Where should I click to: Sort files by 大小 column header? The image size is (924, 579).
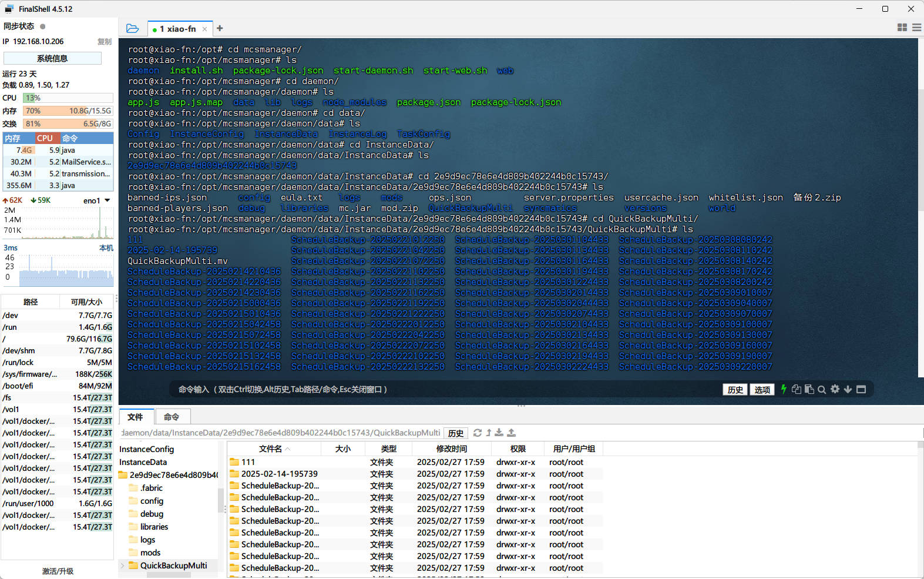point(343,449)
